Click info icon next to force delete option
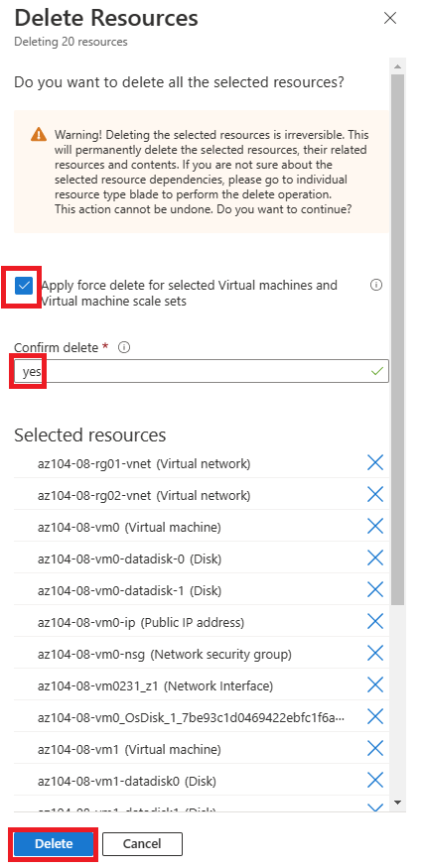 (x=376, y=285)
